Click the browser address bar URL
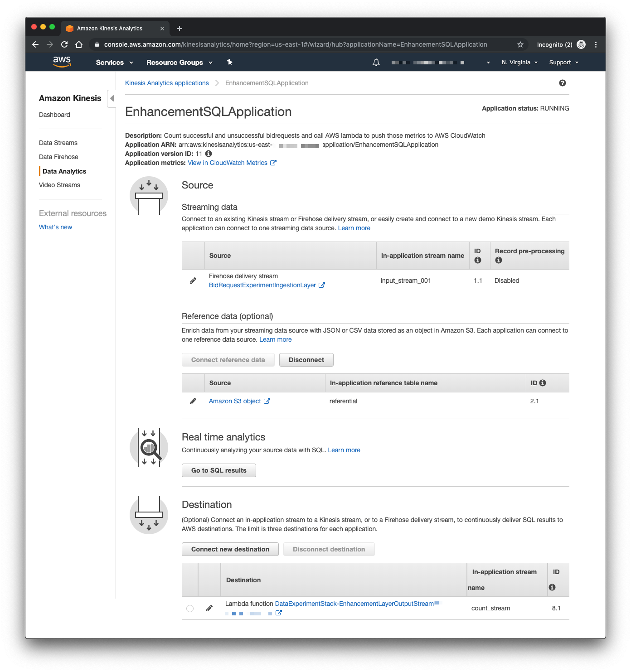631x672 pixels. [296, 44]
